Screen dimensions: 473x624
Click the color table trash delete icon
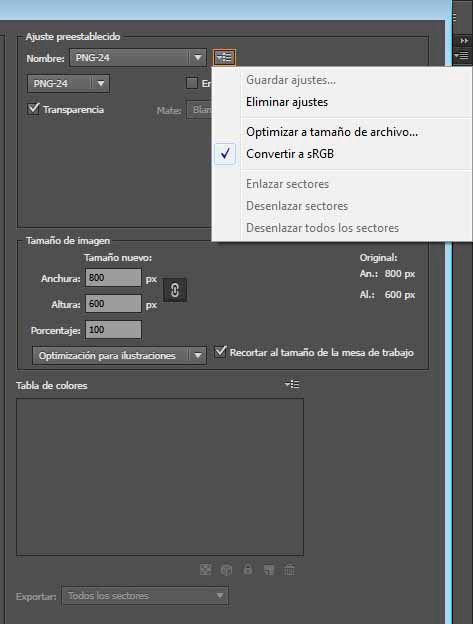[289, 569]
